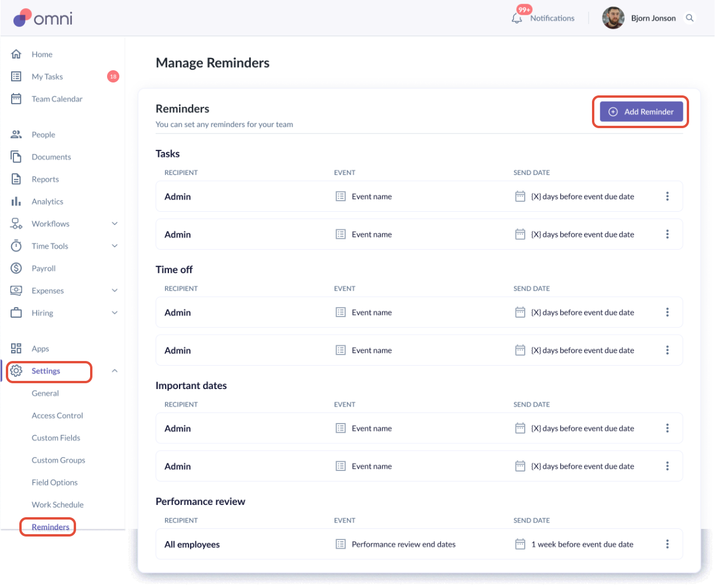This screenshot has width=716, height=588.
Task: Click the Time Tools stopwatch icon
Action: (x=16, y=246)
